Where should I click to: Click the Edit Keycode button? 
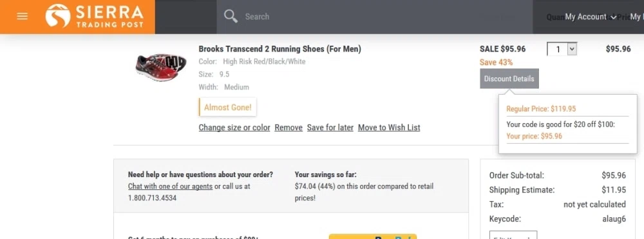point(513,235)
